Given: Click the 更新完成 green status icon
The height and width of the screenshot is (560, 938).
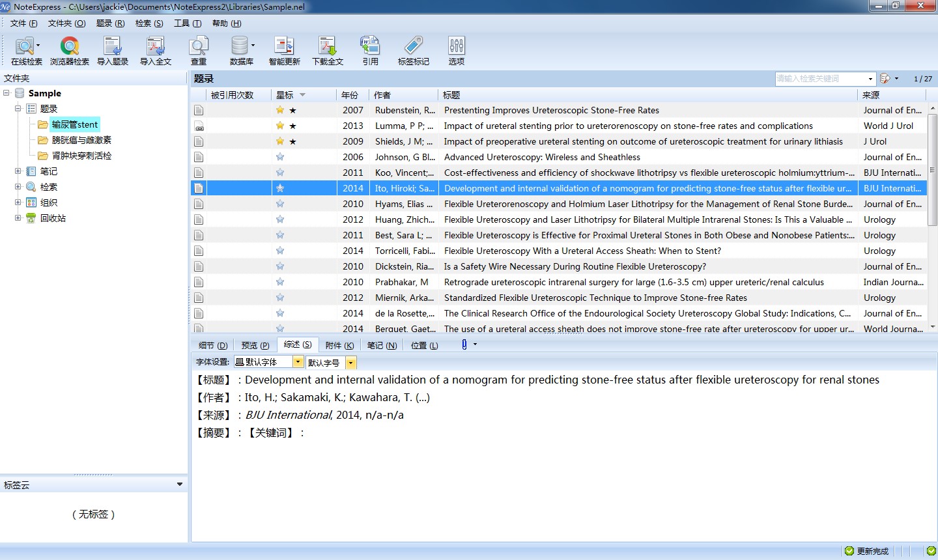Looking at the screenshot, I should pyautogui.click(x=849, y=551).
